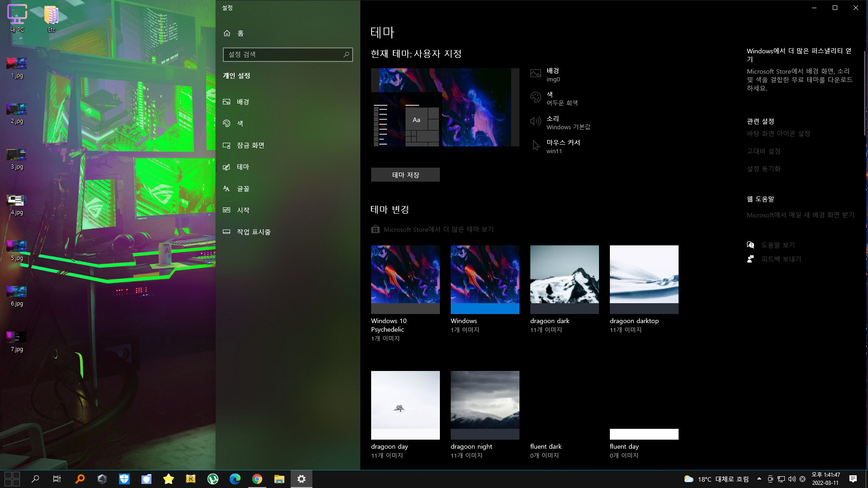Open the 소리 Windows 기본값 theme option
The image size is (868, 488).
pyautogui.click(x=560, y=122)
